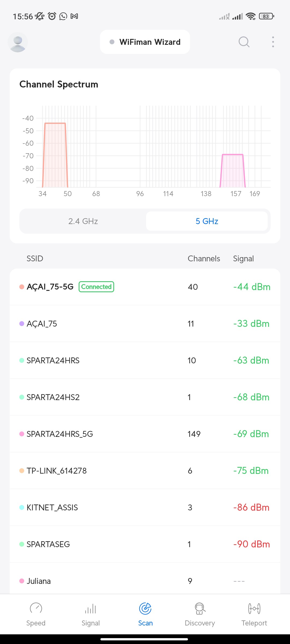Open the three-dot overflow menu
Screen dimensions: 290x644
pos(273,42)
